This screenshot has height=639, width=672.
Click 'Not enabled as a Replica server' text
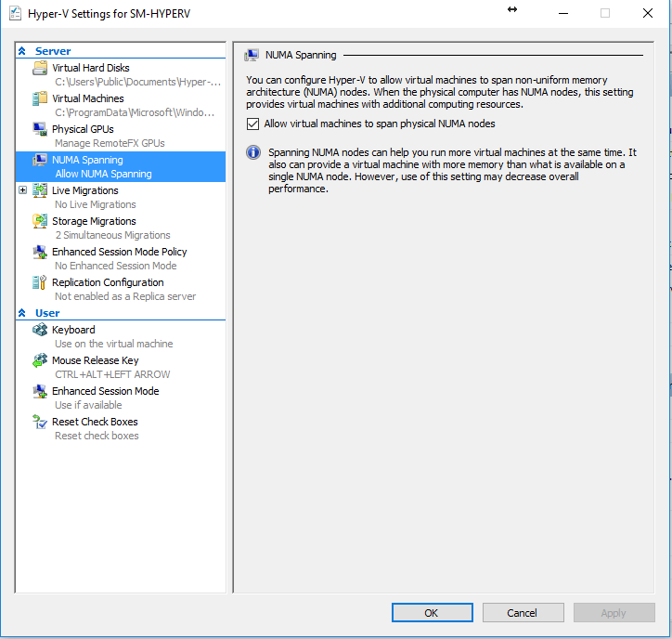(125, 296)
